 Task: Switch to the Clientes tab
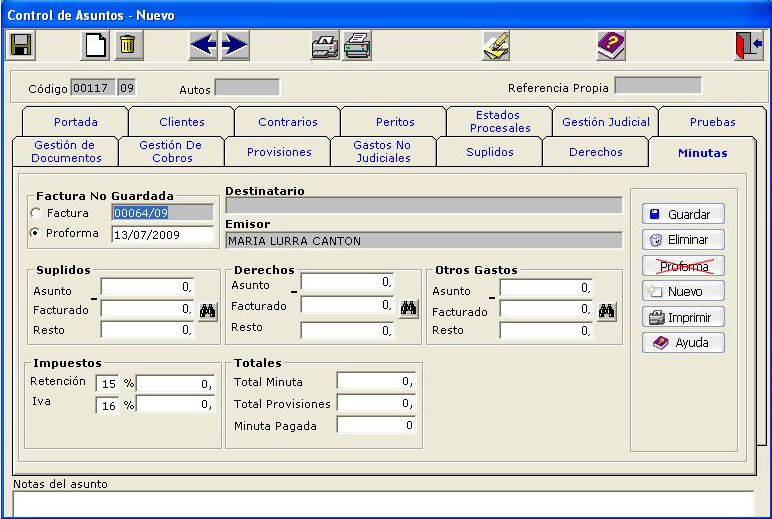(x=181, y=122)
